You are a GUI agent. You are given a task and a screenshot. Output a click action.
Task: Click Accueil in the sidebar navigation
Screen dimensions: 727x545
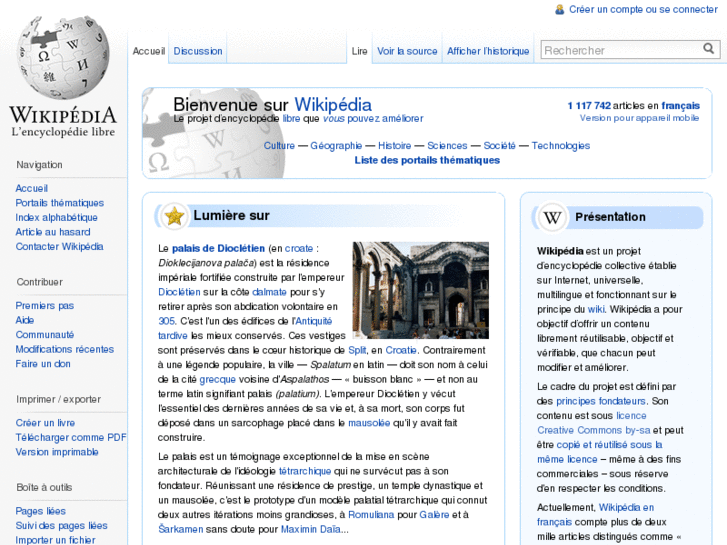click(x=32, y=188)
